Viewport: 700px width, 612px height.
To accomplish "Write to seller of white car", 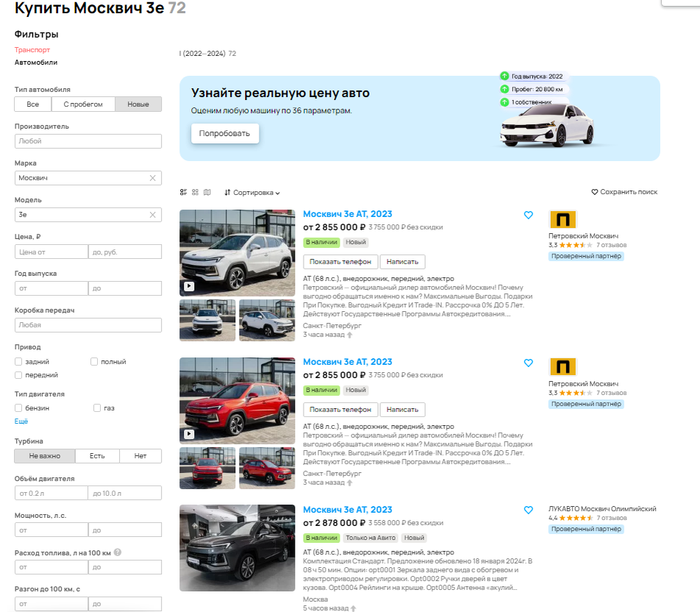I will click(402, 262).
